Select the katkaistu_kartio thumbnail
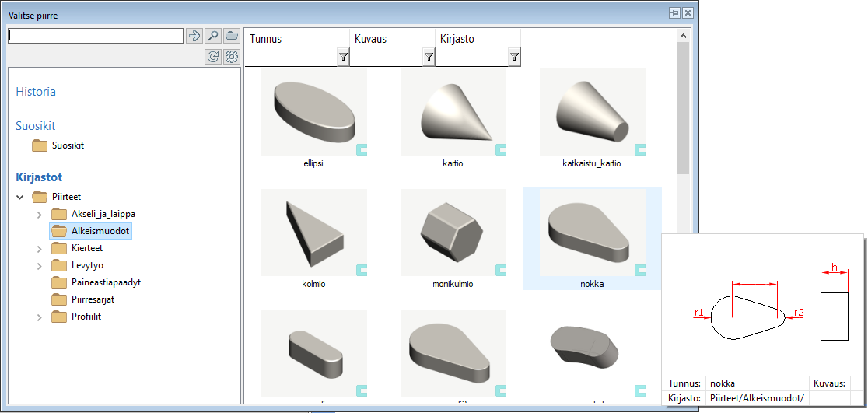868x413 pixels. tap(592, 113)
